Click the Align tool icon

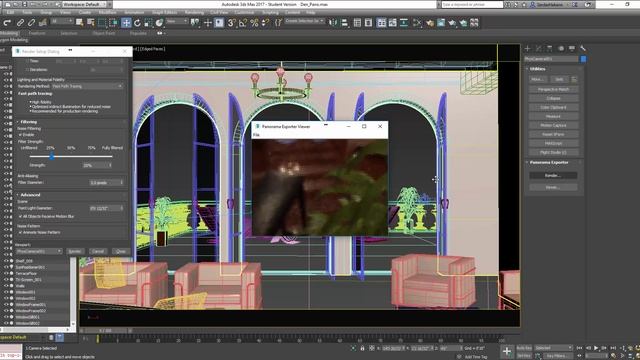click(x=344, y=23)
